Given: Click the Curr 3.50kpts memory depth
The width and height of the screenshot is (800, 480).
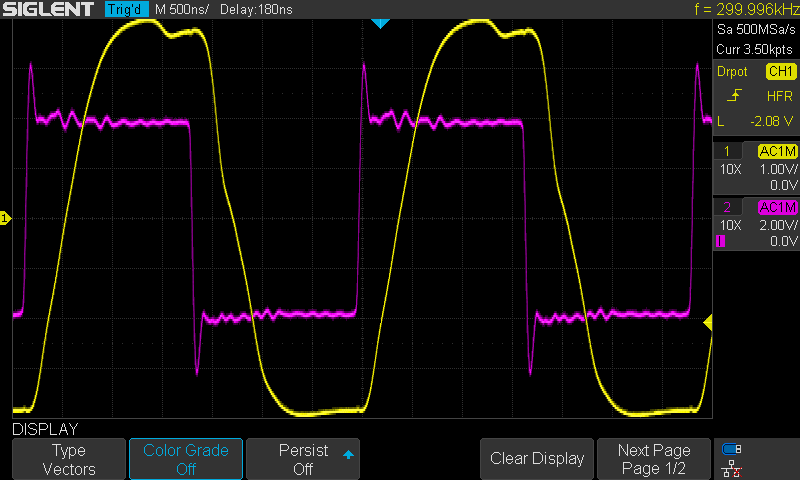Looking at the screenshot, I should tap(754, 49).
